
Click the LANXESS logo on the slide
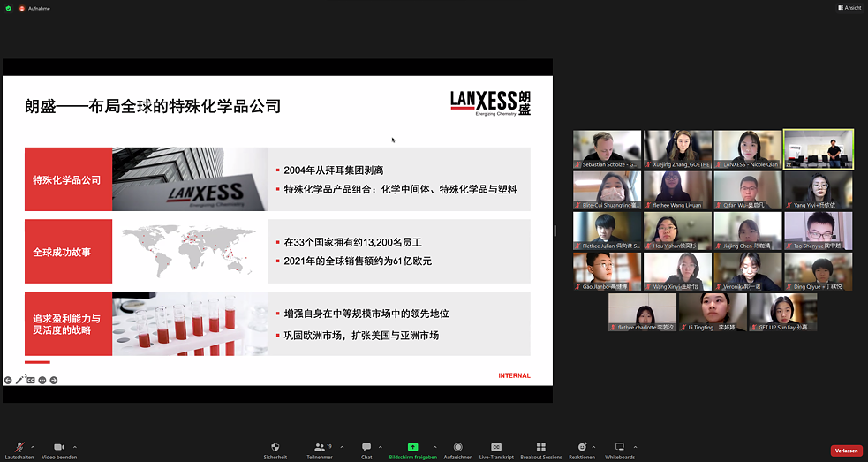[490, 103]
